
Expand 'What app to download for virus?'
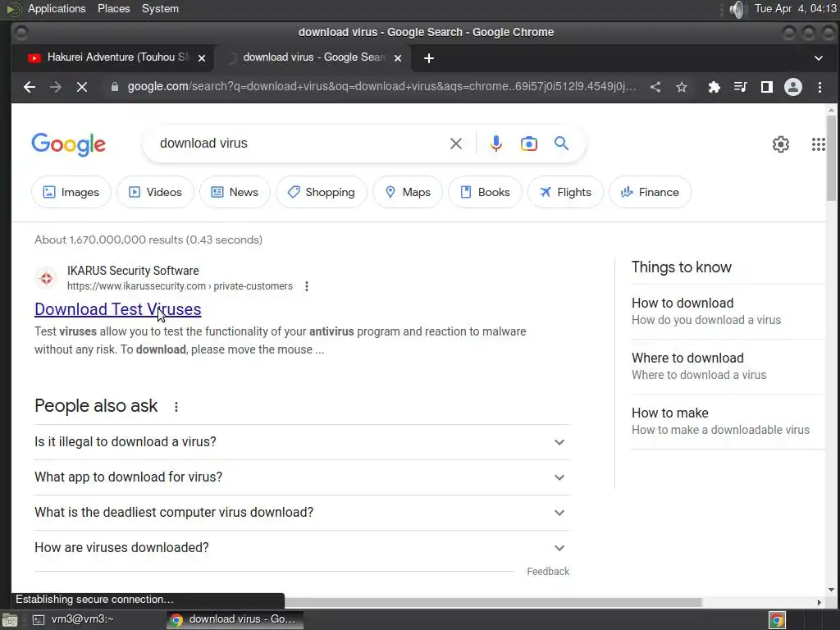(x=302, y=477)
